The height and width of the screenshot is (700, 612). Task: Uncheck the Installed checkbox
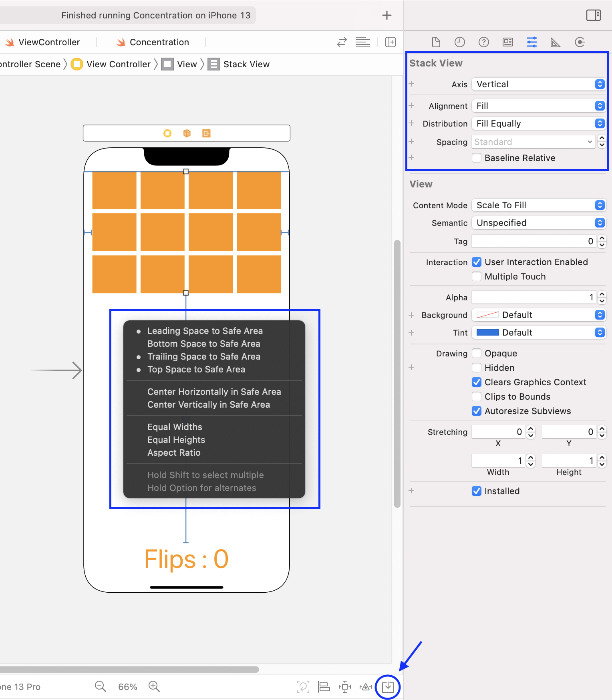click(x=477, y=491)
